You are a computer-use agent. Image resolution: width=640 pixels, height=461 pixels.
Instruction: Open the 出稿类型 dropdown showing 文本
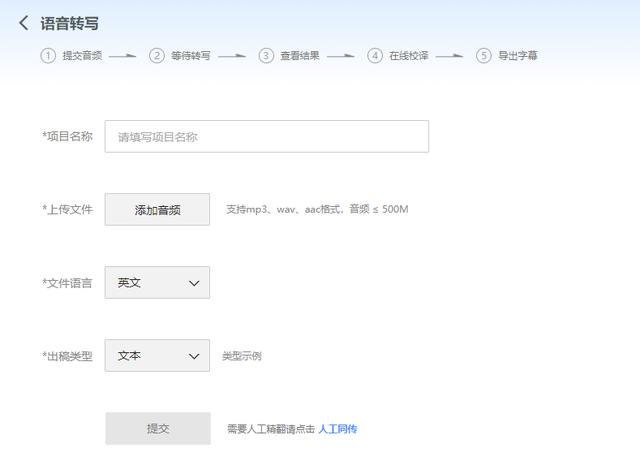click(x=157, y=355)
